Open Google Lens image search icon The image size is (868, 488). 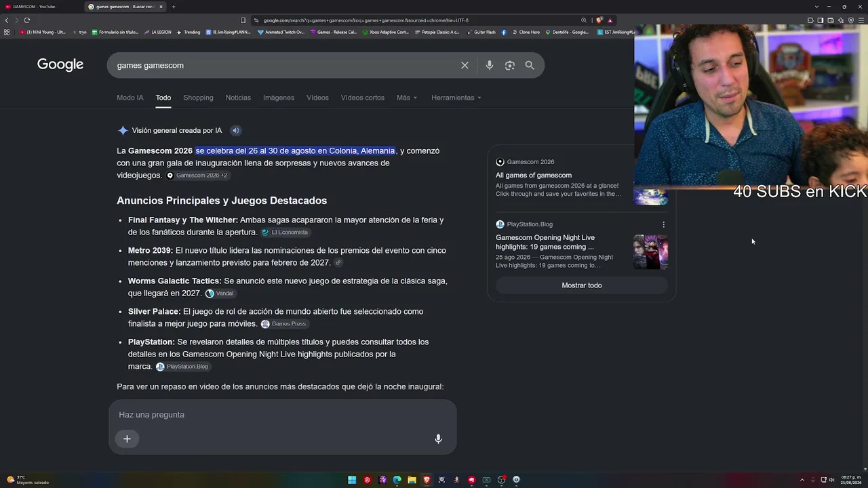tap(510, 65)
